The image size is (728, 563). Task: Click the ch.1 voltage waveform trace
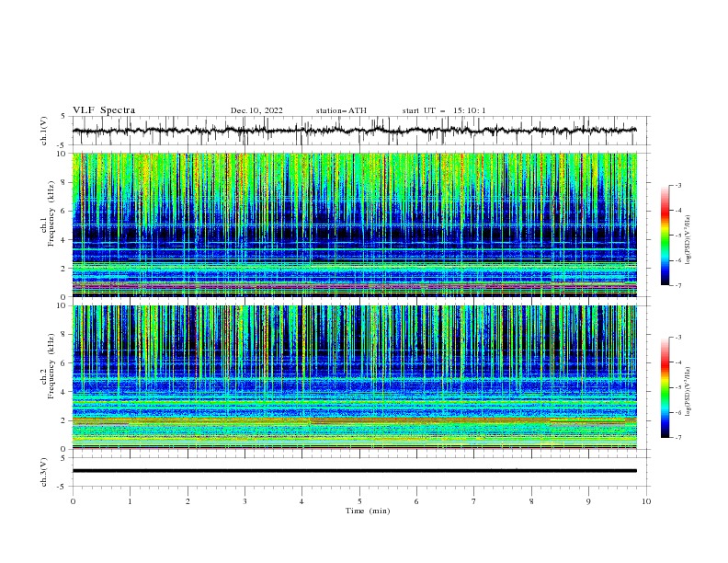point(354,131)
